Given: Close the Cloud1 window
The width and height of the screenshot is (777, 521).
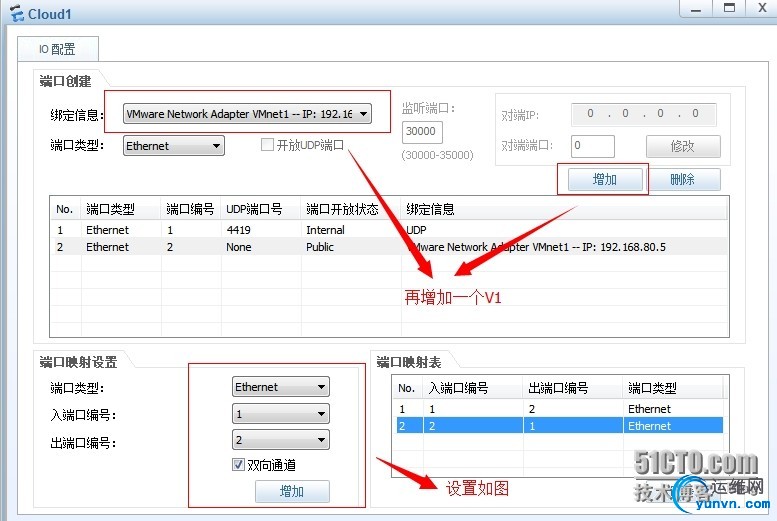Looking at the screenshot, I should click(762, 8).
